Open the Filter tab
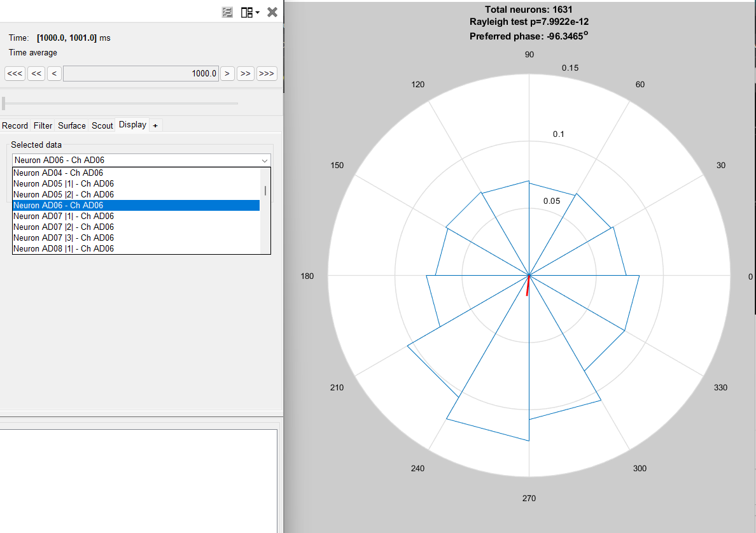The image size is (756, 533). tap(43, 125)
